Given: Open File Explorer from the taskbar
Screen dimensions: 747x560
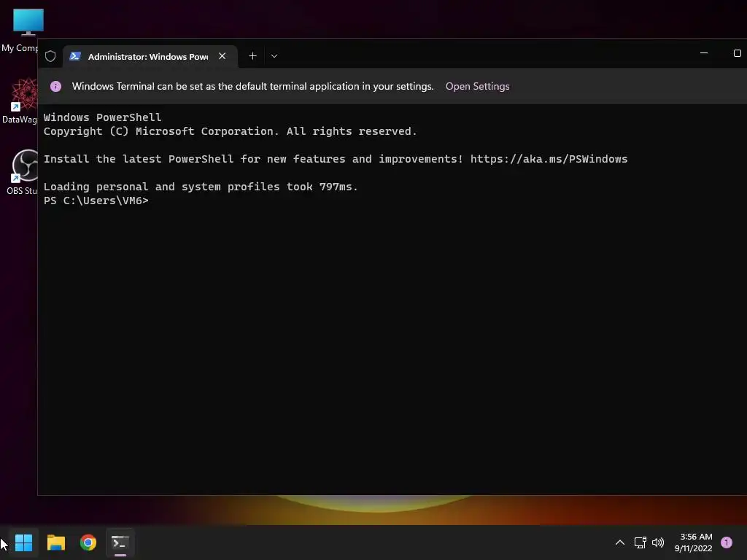Looking at the screenshot, I should pos(55,542).
